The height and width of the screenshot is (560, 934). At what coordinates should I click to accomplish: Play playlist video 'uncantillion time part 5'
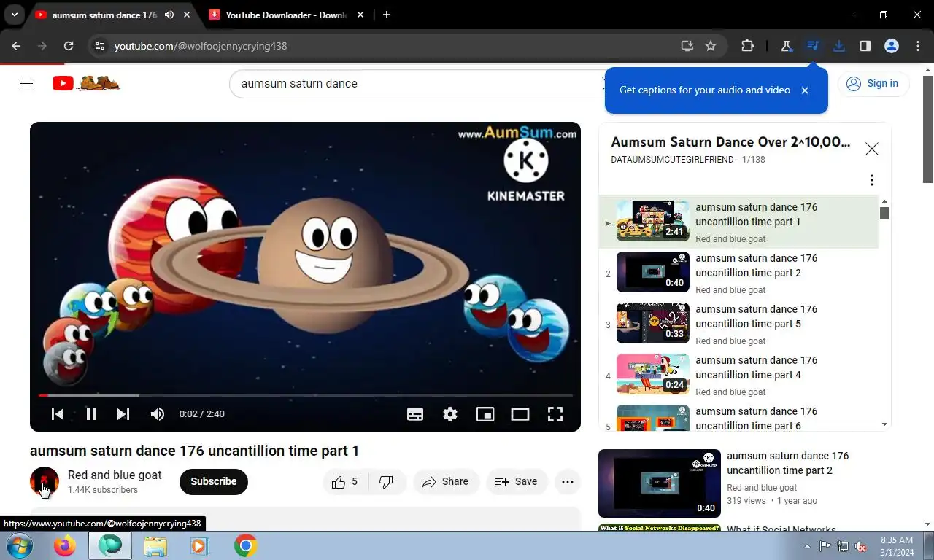738,324
